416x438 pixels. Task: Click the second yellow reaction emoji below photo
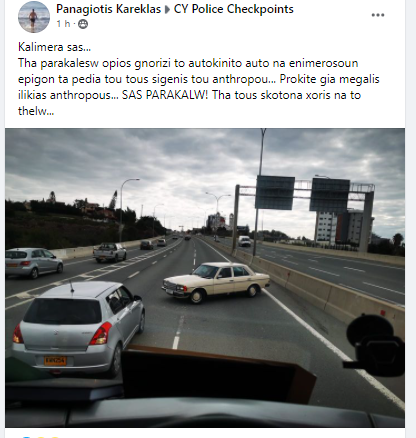tap(41, 436)
